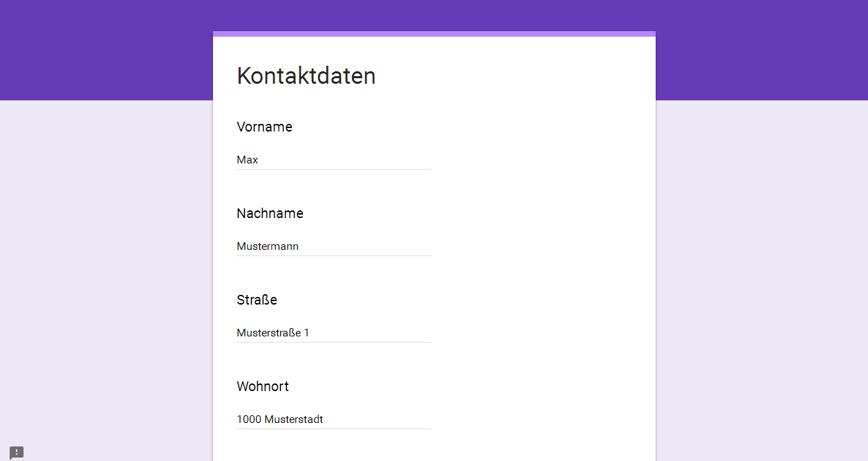The height and width of the screenshot is (461, 868).
Task: Select the '1000 Musterstadt' entry
Action: (280, 419)
